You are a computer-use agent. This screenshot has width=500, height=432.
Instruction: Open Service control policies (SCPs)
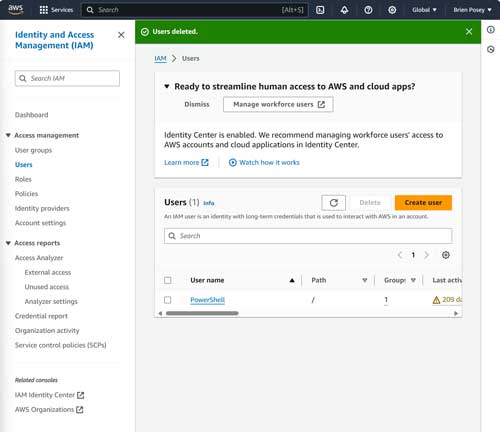click(61, 345)
